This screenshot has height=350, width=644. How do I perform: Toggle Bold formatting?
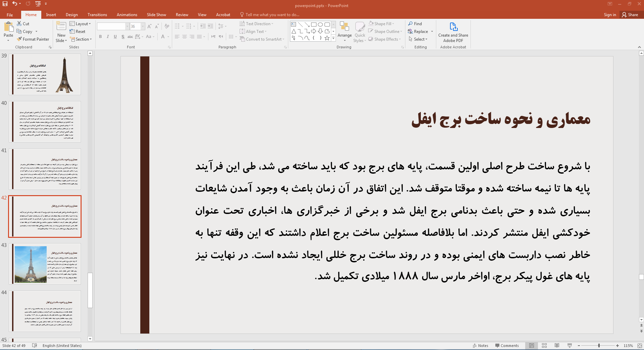100,37
